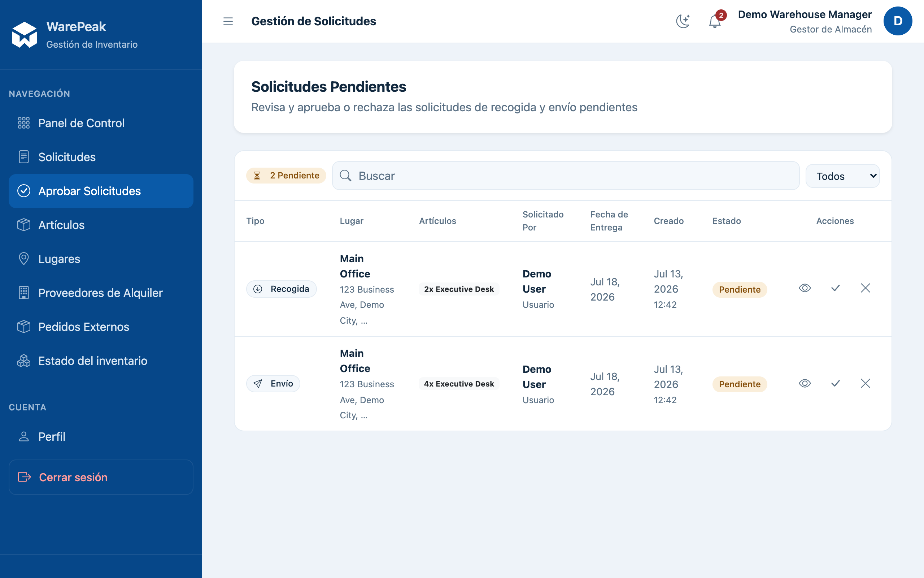Click the Solicitudes Pendientes heading
The height and width of the screenshot is (578, 924).
click(328, 87)
